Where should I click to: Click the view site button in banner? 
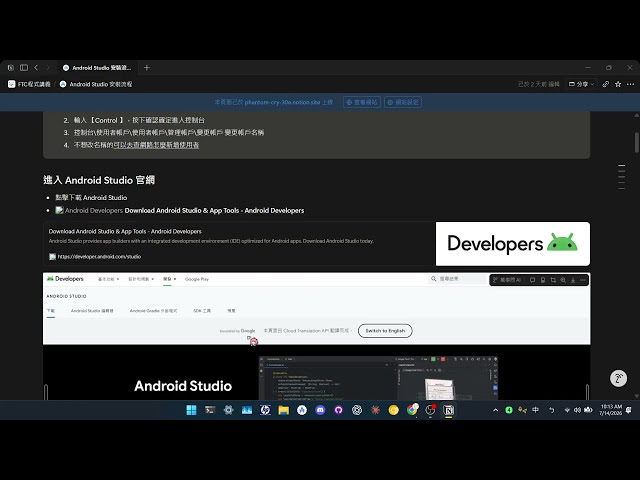[362, 102]
